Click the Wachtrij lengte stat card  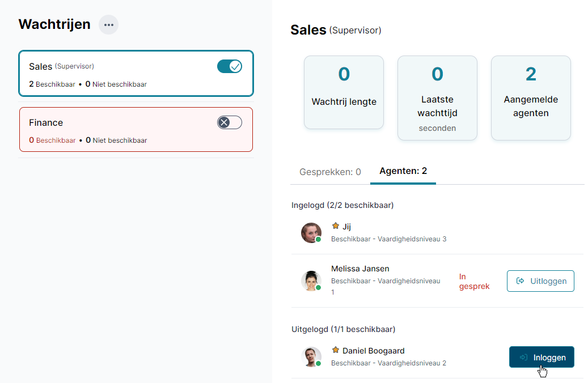tap(344, 92)
